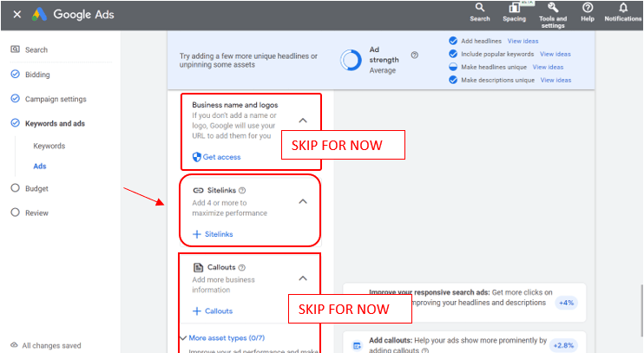Image resolution: width=644 pixels, height=353 pixels.
Task: Open the Notifications bell icon
Action: click(622, 8)
